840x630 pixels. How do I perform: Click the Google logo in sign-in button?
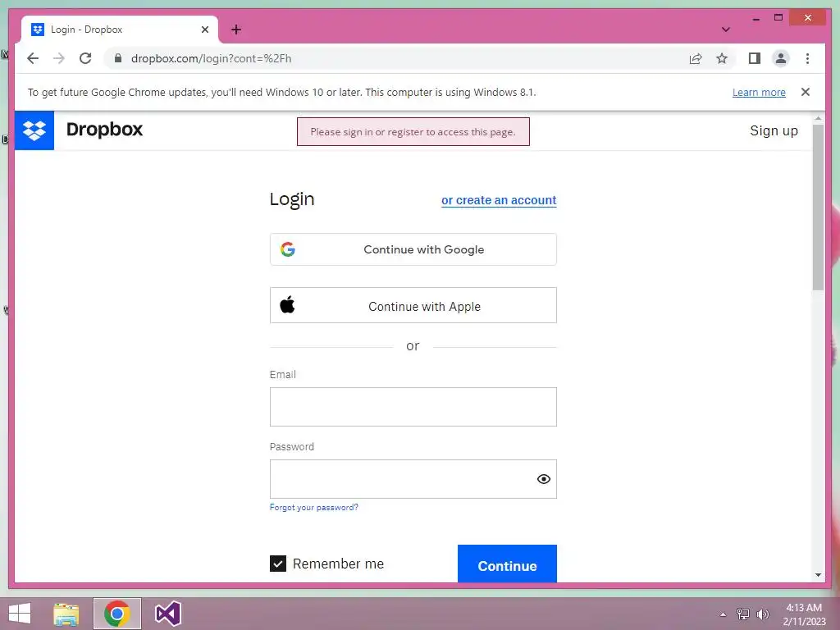(288, 249)
